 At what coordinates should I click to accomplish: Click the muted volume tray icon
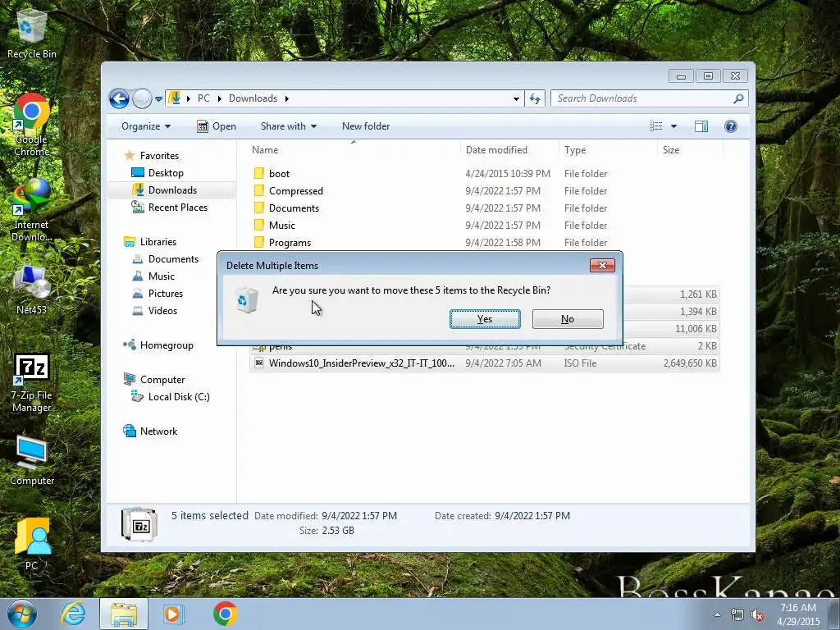pyautogui.click(x=757, y=615)
